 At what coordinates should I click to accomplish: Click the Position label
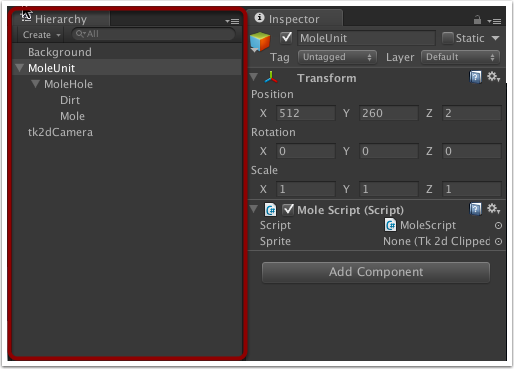click(x=272, y=94)
